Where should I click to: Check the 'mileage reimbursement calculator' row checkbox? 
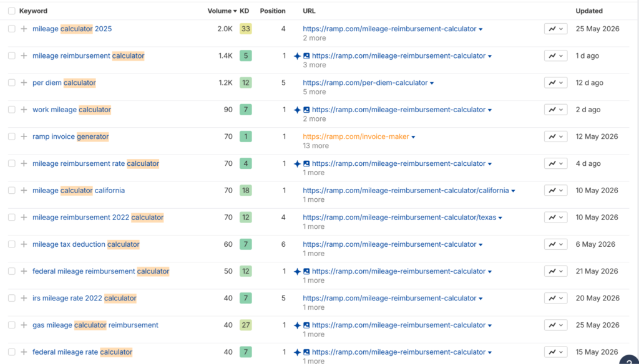[x=11, y=55]
